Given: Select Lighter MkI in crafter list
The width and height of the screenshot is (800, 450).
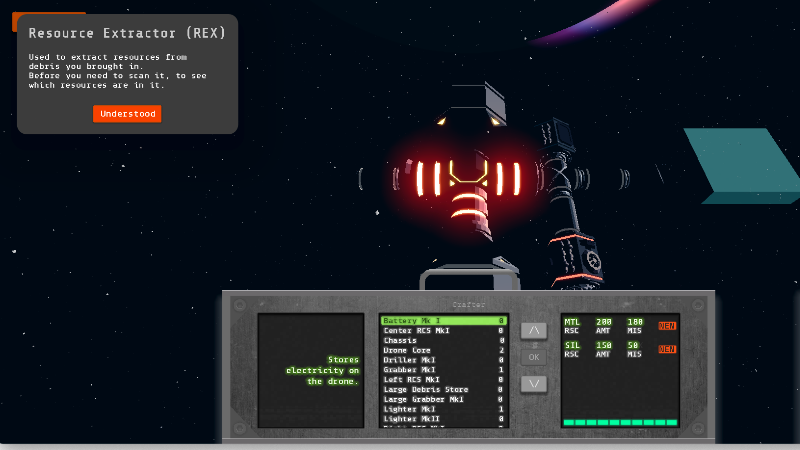Looking at the screenshot, I should tap(442, 408).
